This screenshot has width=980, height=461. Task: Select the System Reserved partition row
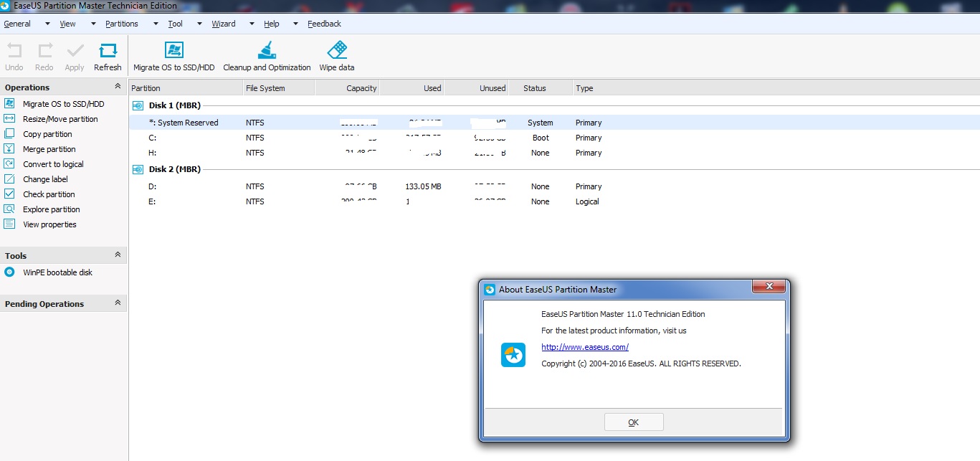(x=554, y=123)
